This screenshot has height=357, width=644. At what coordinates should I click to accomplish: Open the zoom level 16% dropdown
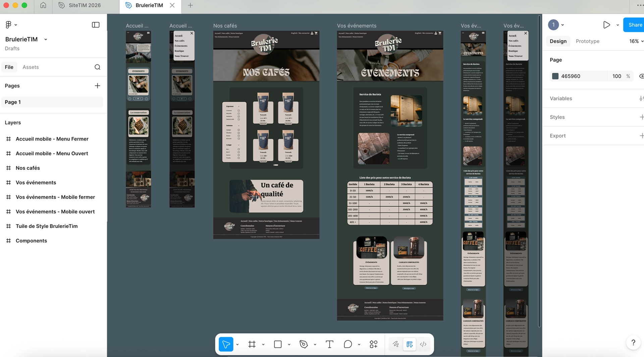click(x=636, y=41)
